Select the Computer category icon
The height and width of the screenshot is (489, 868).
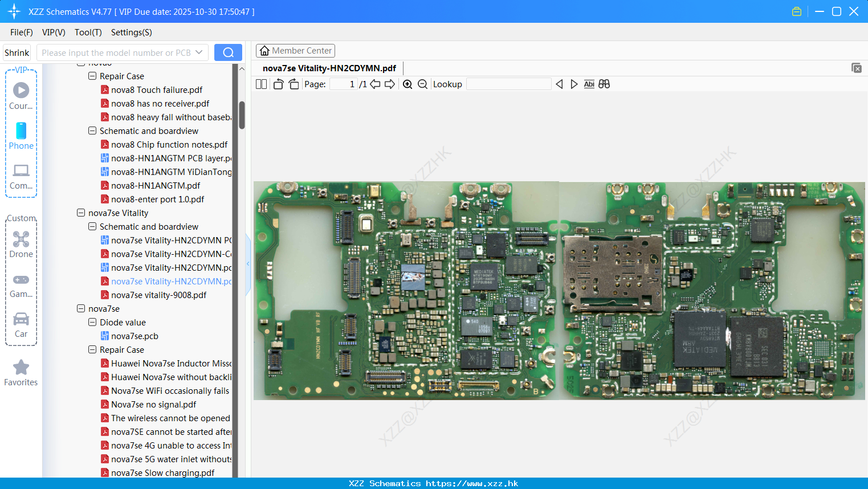(x=21, y=176)
